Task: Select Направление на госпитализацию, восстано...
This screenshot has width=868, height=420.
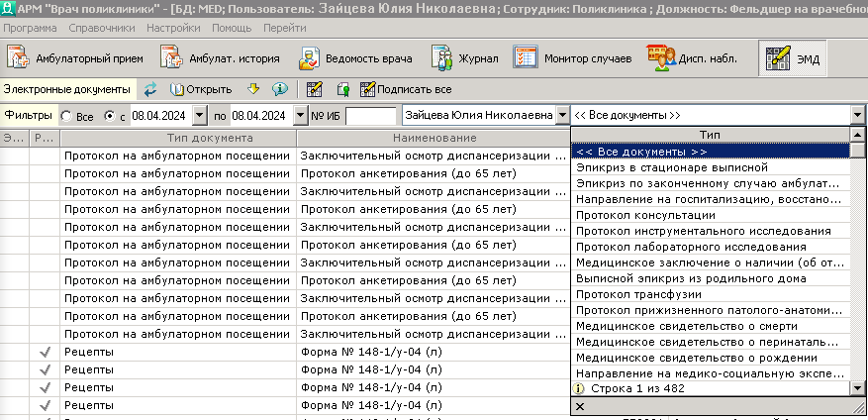Action: [x=711, y=199]
